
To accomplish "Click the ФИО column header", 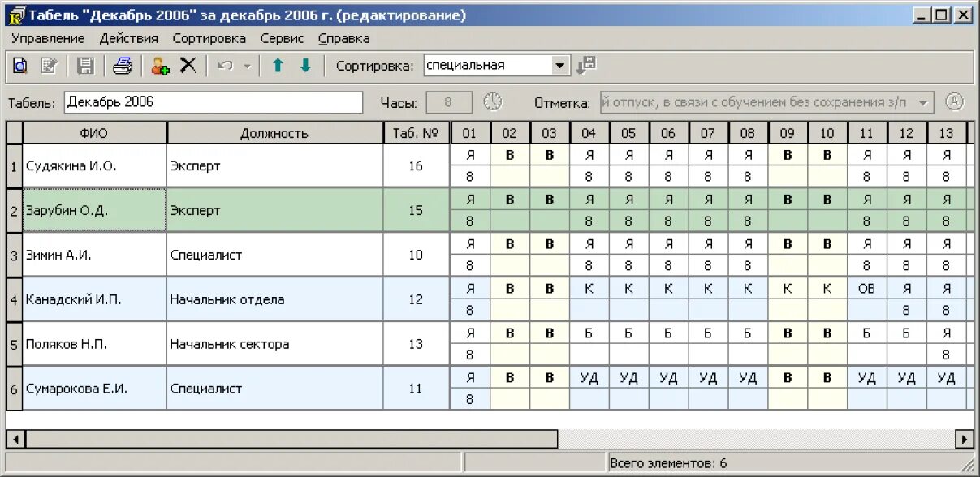I will click(x=95, y=133).
